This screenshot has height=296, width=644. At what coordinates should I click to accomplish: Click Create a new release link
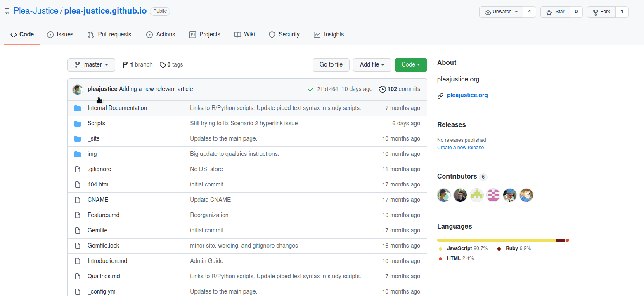[x=460, y=148]
